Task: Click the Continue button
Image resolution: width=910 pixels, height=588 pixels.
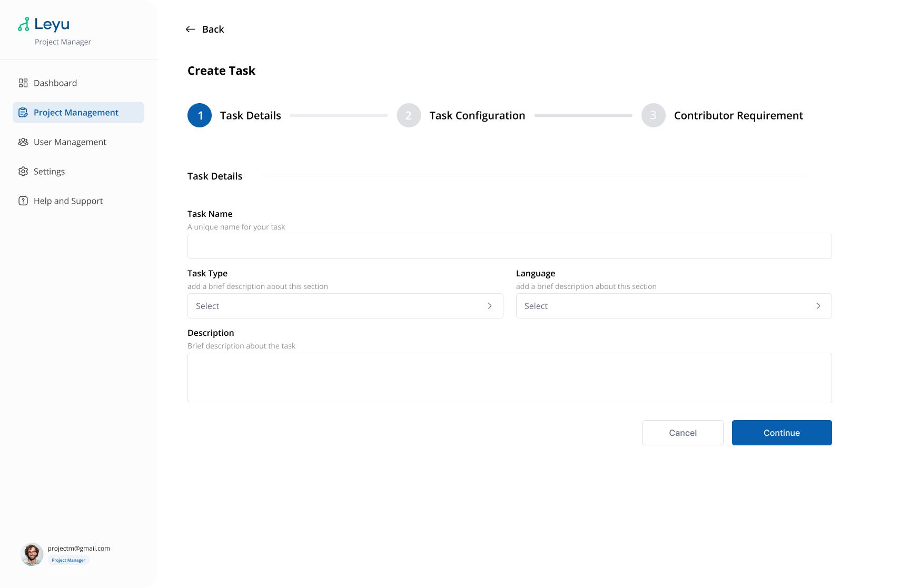Action: [782, 432]
